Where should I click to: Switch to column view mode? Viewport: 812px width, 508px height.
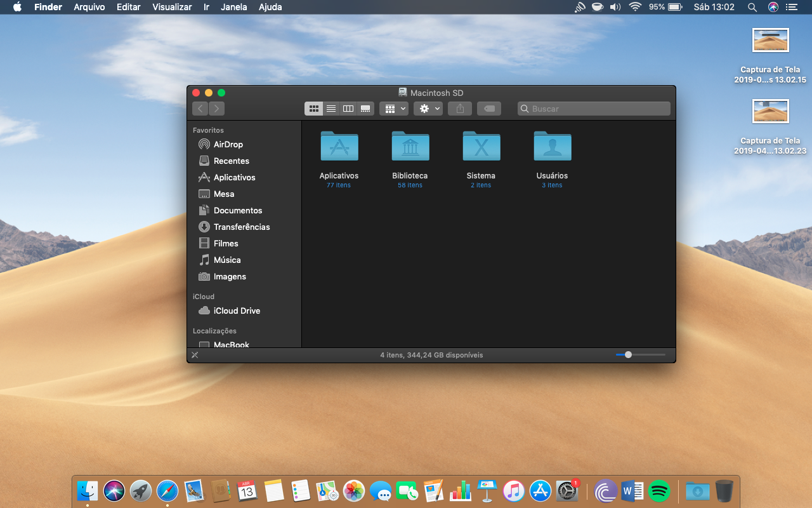(x=348, y=109)
